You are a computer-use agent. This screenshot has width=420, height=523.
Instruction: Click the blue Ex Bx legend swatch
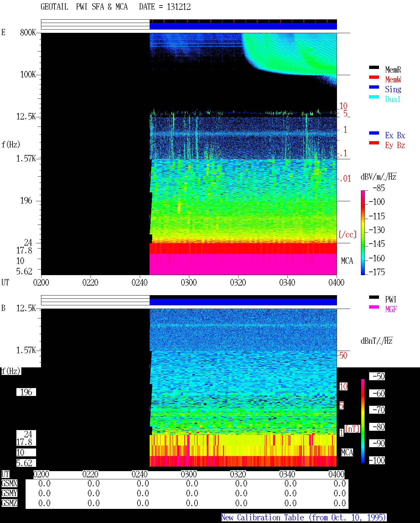(x=374, y=133)
